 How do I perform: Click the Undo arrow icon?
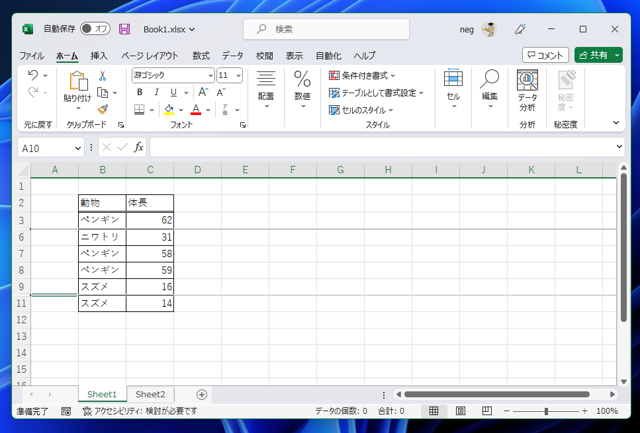click(33, 75)
